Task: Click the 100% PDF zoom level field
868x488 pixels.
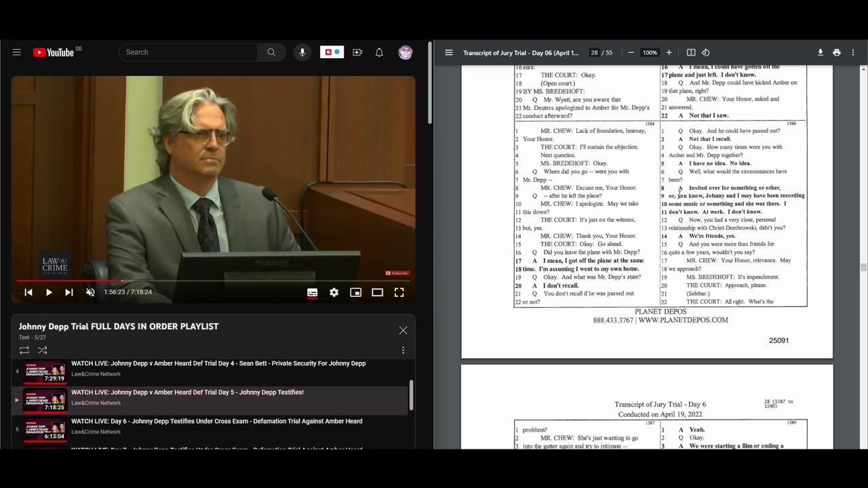Action: pos(650,52)
